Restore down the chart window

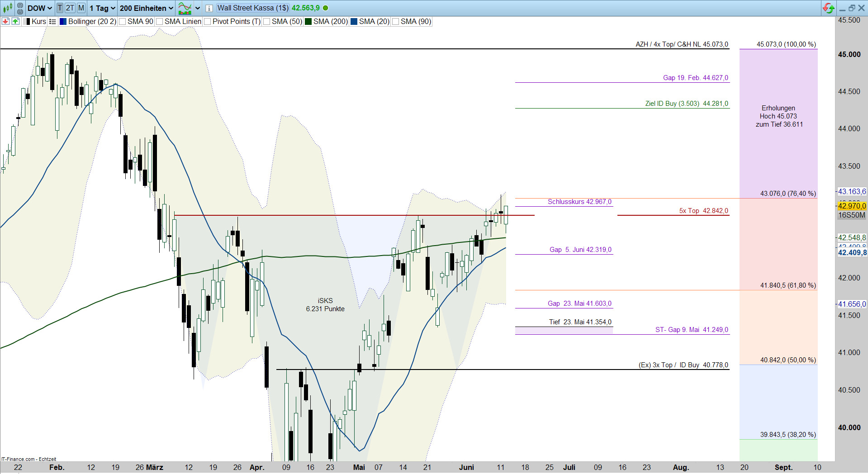852,8
